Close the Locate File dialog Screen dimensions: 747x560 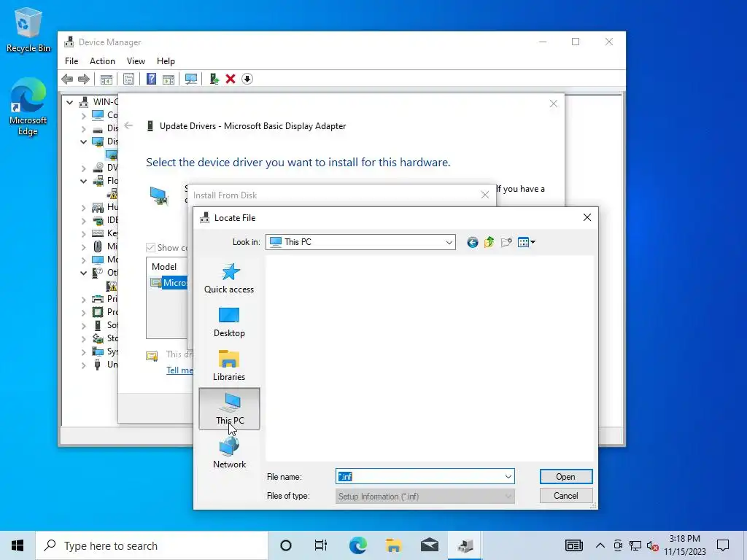click(587, 217)
